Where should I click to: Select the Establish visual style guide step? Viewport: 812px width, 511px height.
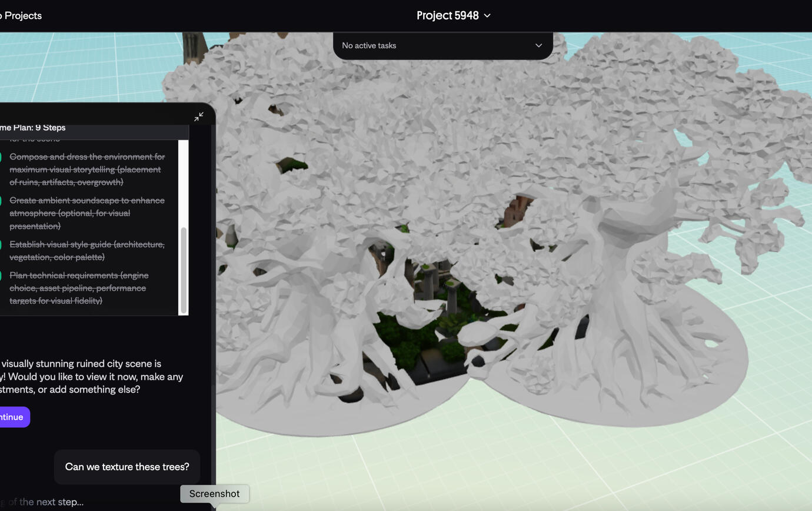(87, 251)
